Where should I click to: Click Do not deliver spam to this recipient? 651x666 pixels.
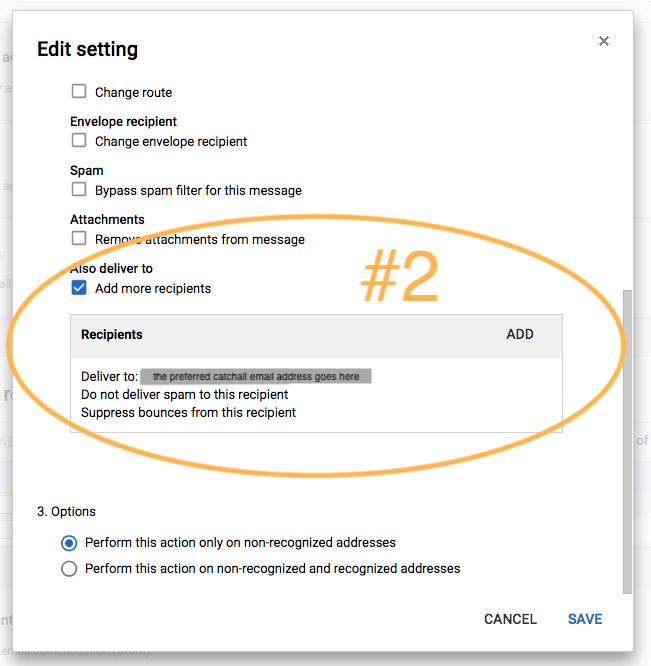[x=184, y=395]
